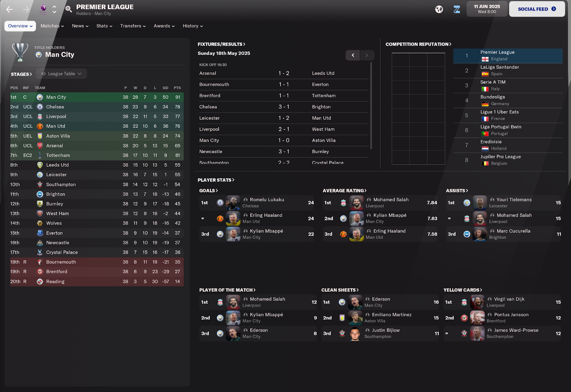Sort league table by GD column
This screenshot has width=571, height=392.
click(166, 88)
